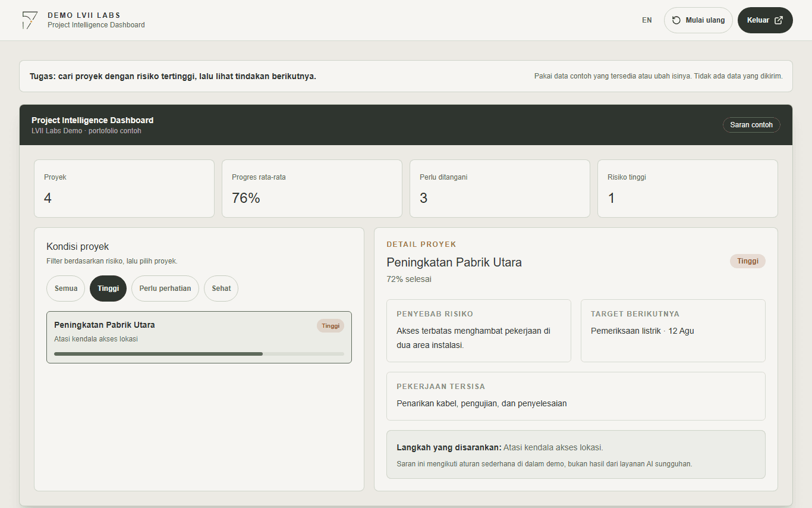Click the restart arrow icon in Mulai ulang

pos(676,20)
